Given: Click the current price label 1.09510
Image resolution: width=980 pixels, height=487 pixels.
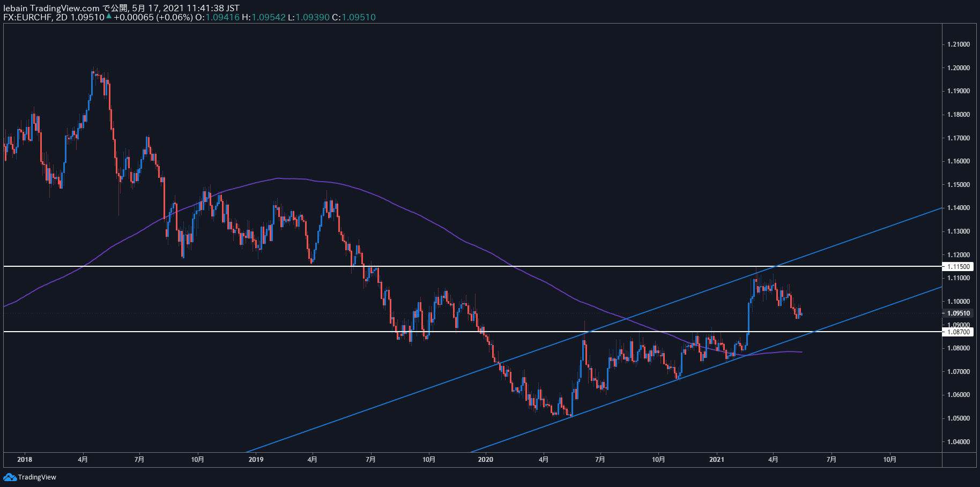Looking at the screenshot, I should click(x=958, y=313).
